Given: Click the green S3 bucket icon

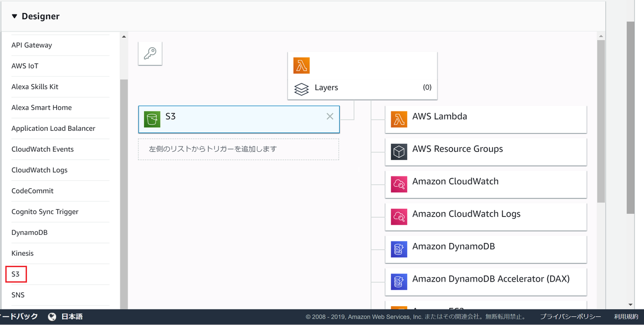Looking at the screenshot, I should (152, 119).
